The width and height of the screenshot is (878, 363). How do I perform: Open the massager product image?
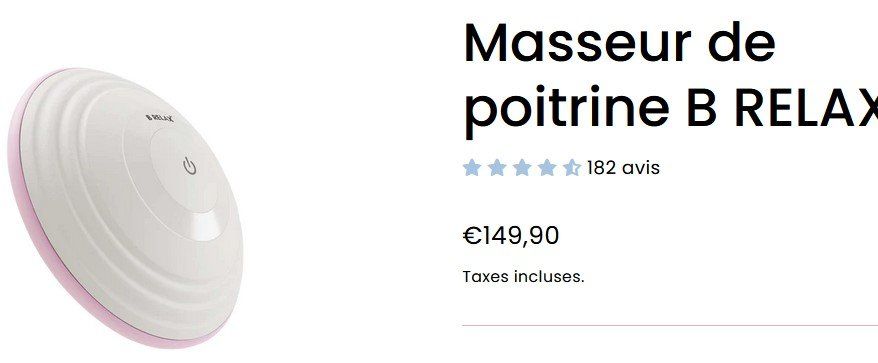tap(125, 207)
